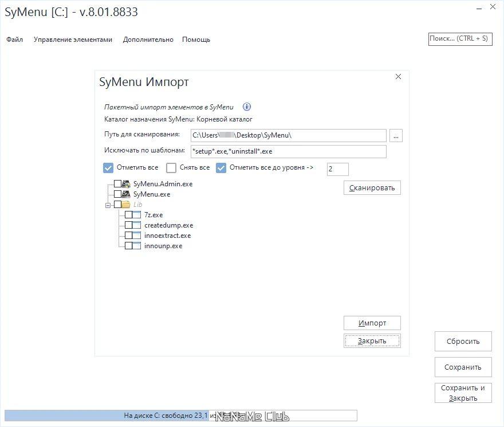504x427 pixels.
Task: Click the Пакетный импорт элементов в SyMenu text
Action: click(x=169, y=107)
